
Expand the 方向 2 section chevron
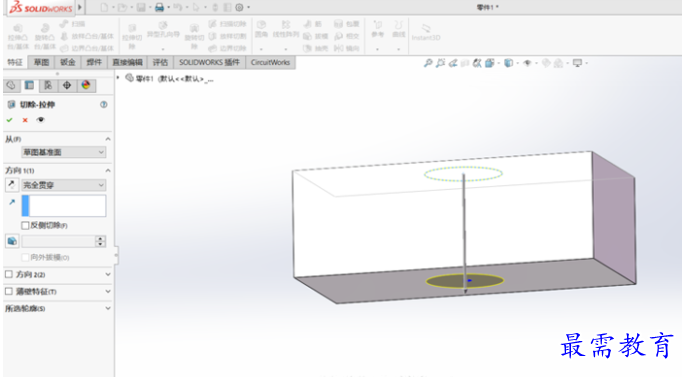coord(108,274)
